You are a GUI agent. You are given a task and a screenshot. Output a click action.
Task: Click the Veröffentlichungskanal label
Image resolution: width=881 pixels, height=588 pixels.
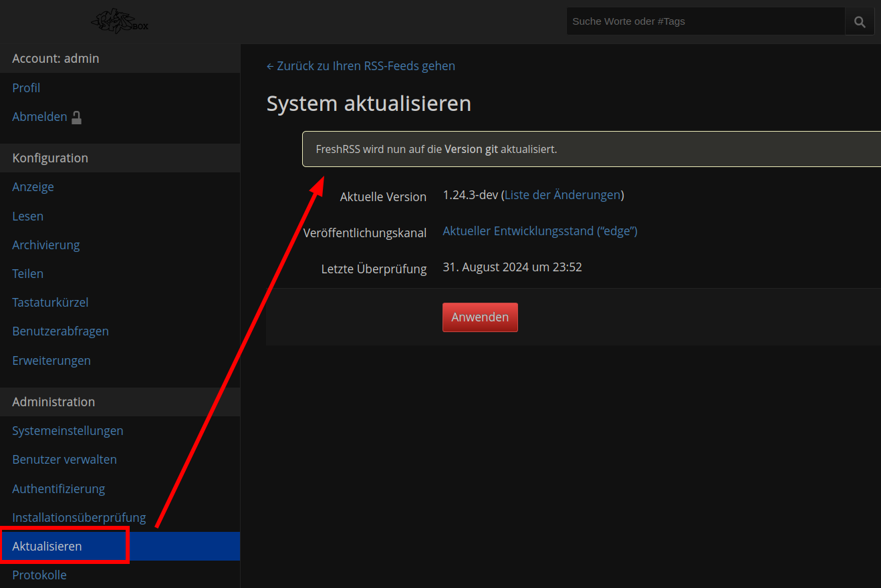pos(365,233)
